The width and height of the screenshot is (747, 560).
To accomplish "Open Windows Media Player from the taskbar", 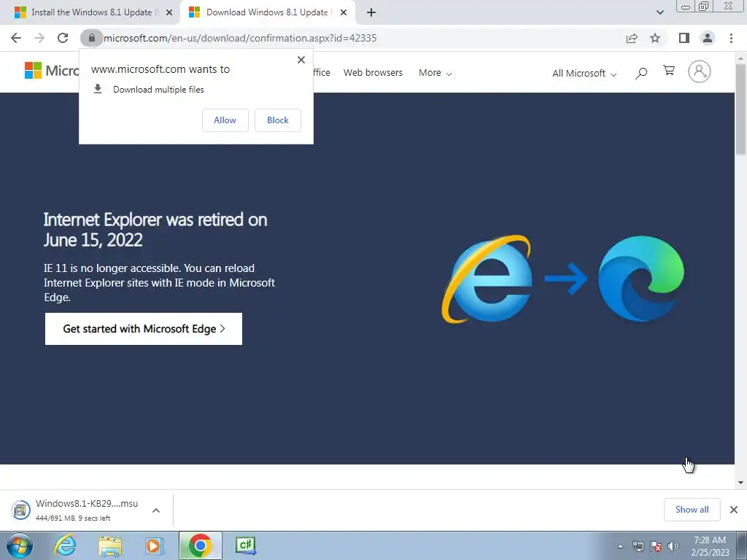I will pos(154,545).
